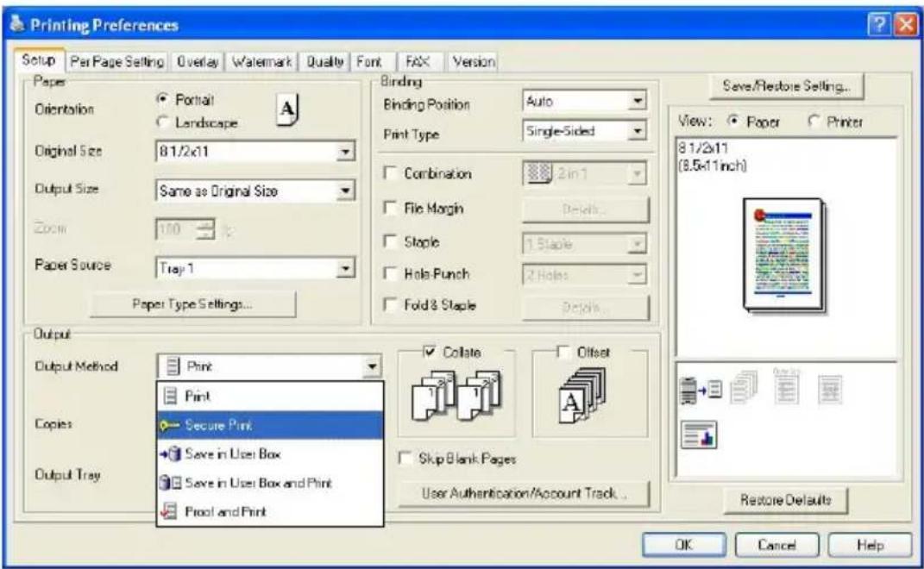Image resolution: width=924 pixels, height=569 pixels.
Task: Select Portrait orientation radio button
Action: pyautogui.click(x=163, y=99)
